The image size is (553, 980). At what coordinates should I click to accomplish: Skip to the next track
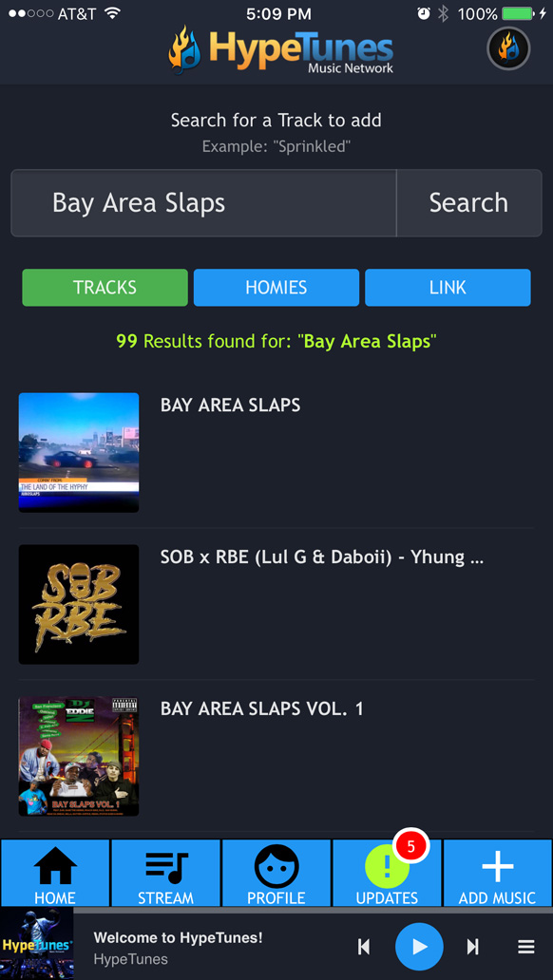[x=473, y=947]
